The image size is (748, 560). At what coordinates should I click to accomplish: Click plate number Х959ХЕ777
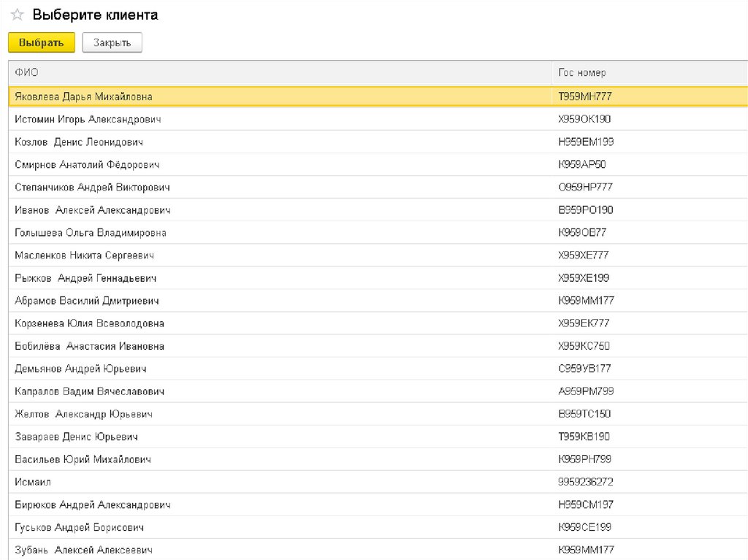583,256
